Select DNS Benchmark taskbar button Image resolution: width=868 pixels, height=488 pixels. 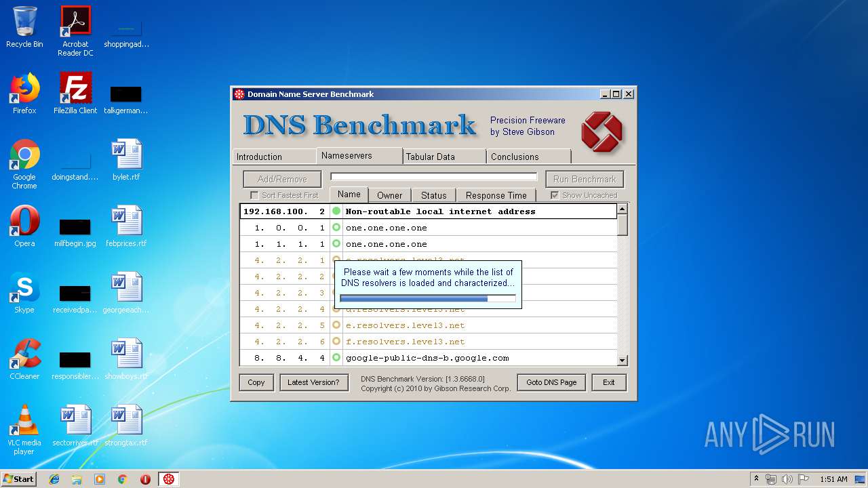[x=169, y=479]
